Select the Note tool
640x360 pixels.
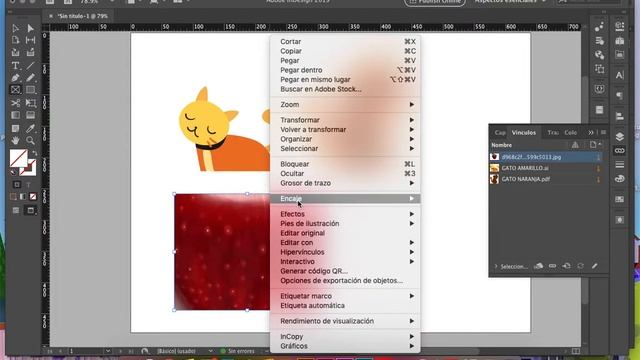(15, 129)
